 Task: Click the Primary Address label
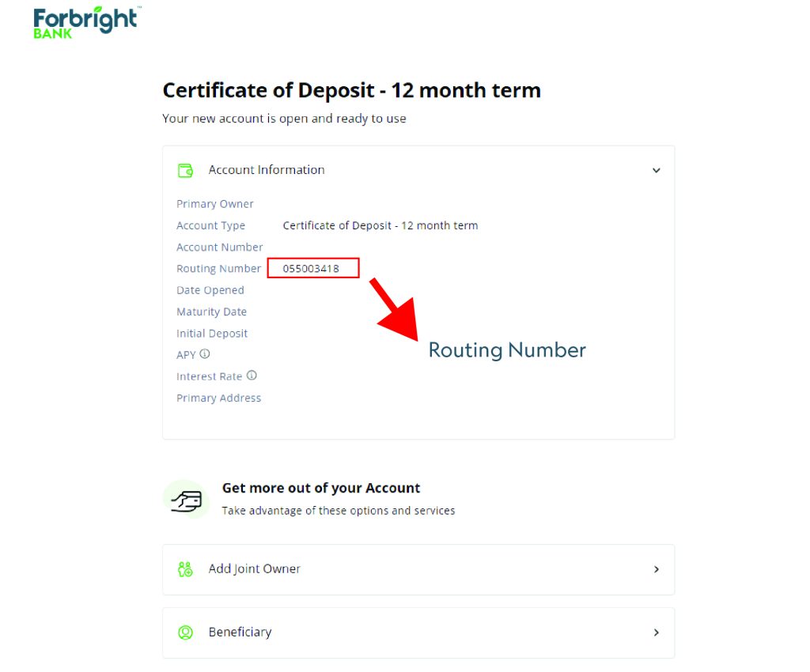pos(218,398)
